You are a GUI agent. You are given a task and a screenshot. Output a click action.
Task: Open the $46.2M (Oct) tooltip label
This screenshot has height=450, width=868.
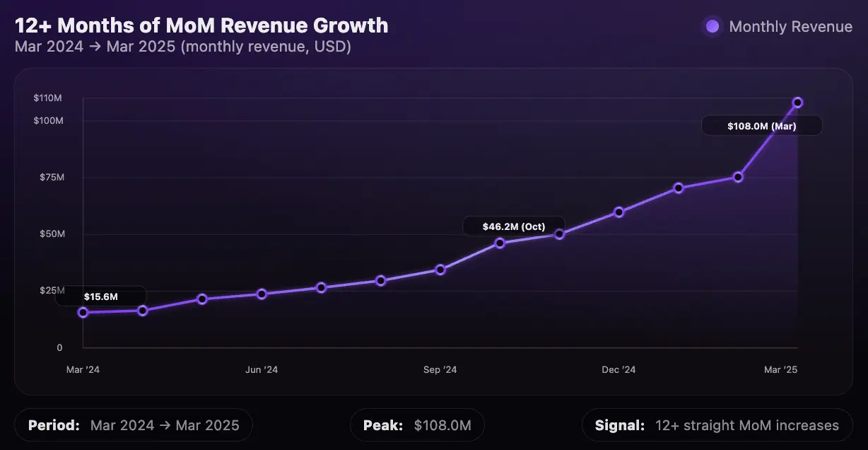[x=514, y=226]
